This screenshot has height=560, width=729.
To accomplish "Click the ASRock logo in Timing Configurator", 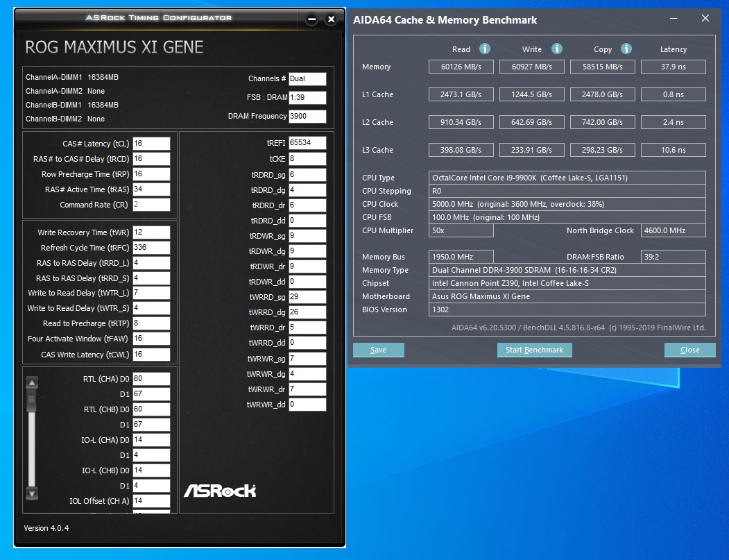I will [x=220, y=491].
